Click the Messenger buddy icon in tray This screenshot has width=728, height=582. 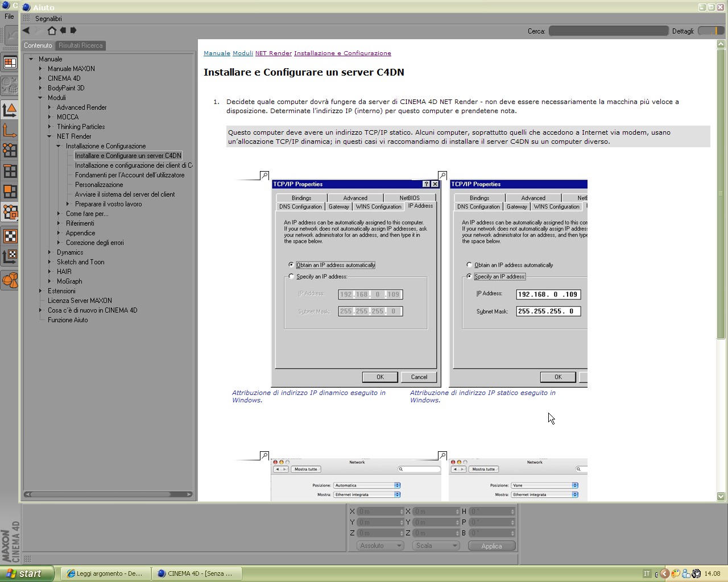(x=686, y=573)
